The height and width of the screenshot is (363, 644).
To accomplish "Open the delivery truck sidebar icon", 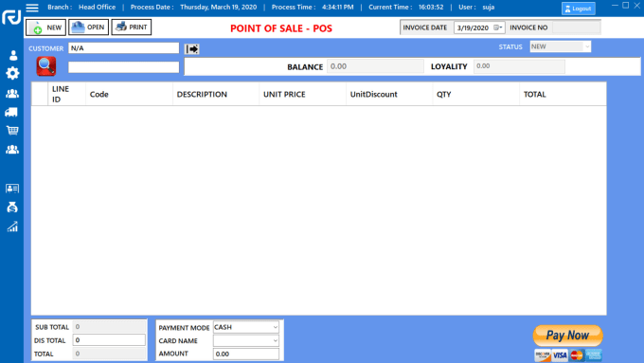I will point(11,112).
